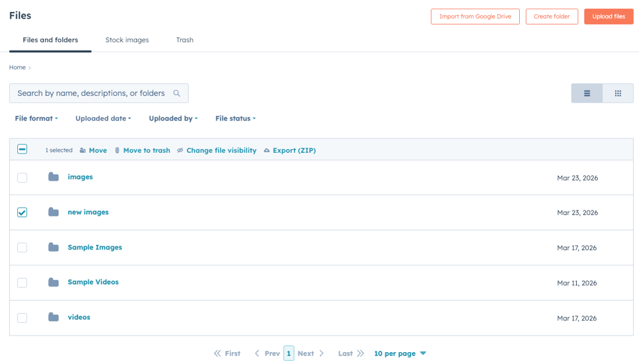Click Import from Google Drive button
The height and width of the screenshot is (364, 639).
[475, 17]
